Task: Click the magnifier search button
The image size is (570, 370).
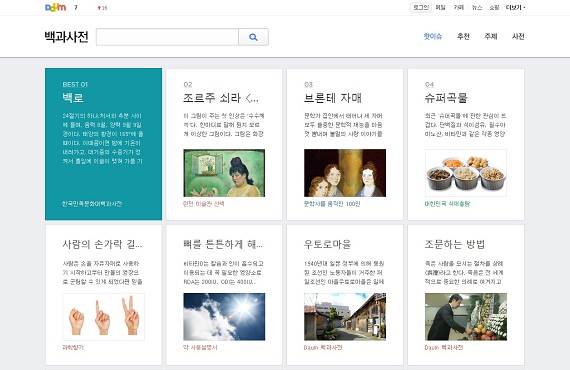Action: coord(253,37)
